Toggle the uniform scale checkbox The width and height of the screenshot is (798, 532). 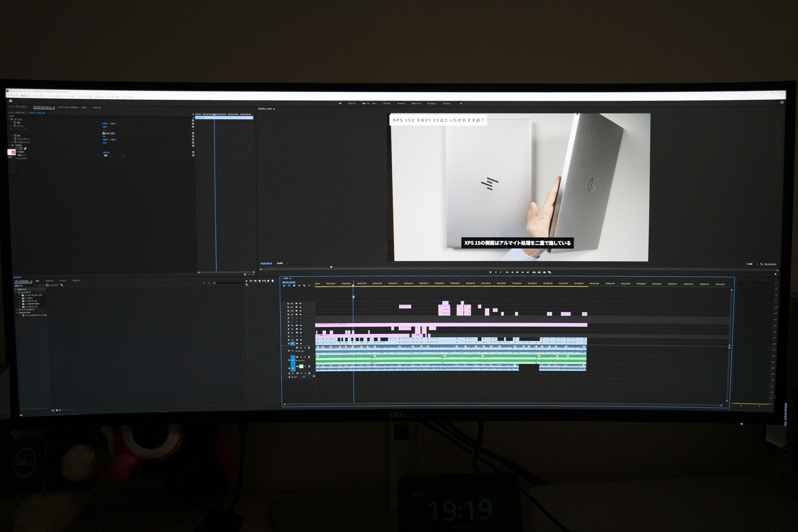click(x=103, y=133)
